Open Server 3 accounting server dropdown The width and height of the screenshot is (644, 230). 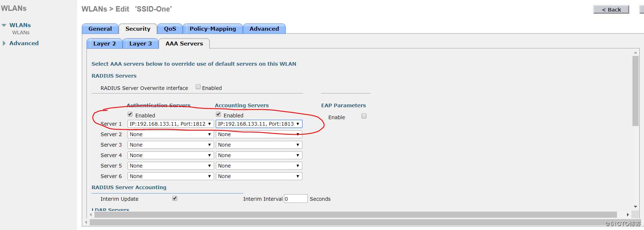pos(259,145)
